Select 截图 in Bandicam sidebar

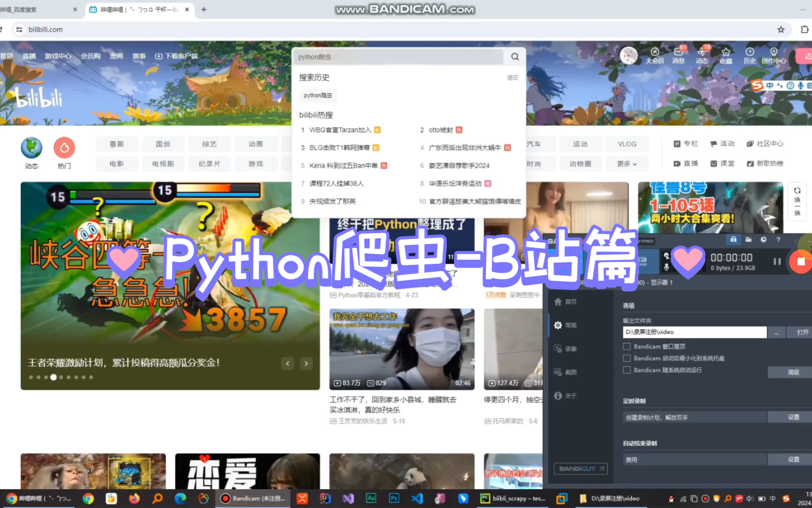566,373
